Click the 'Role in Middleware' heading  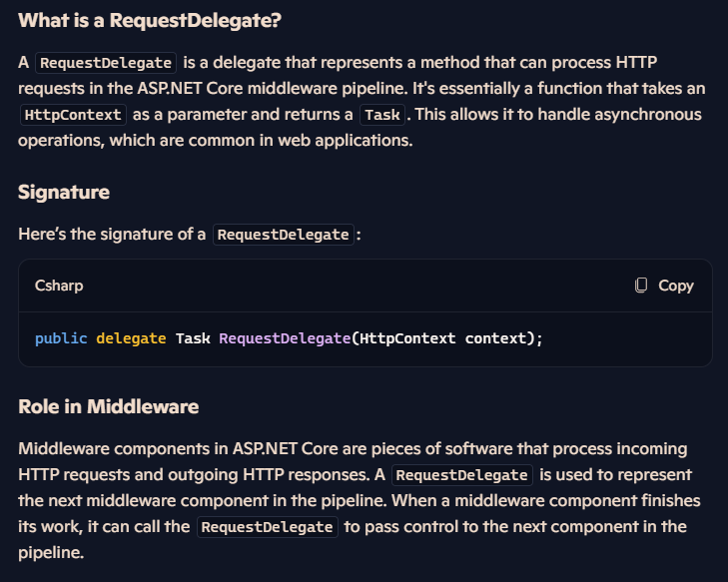108,406
